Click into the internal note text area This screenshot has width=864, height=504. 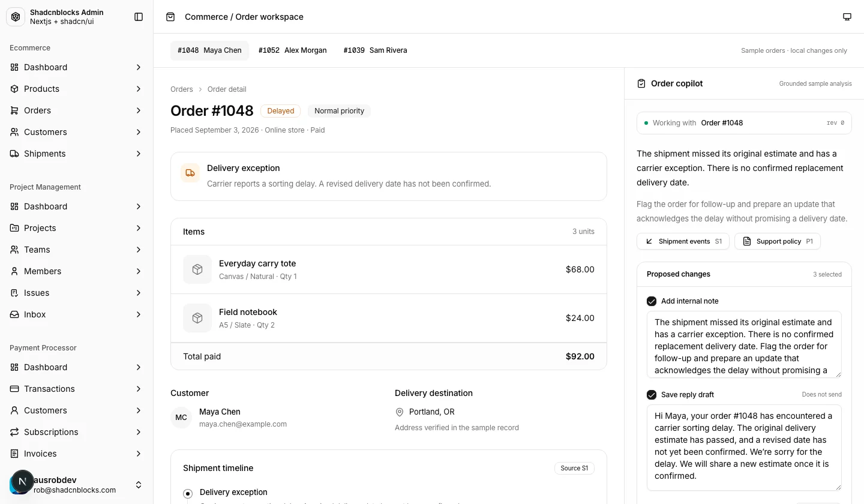click(x=744, y=344)
